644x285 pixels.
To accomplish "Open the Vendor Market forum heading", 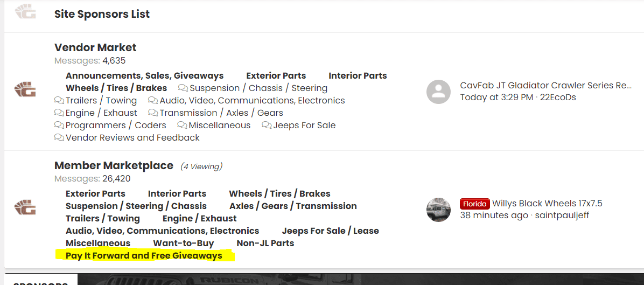I will [95, 47].
